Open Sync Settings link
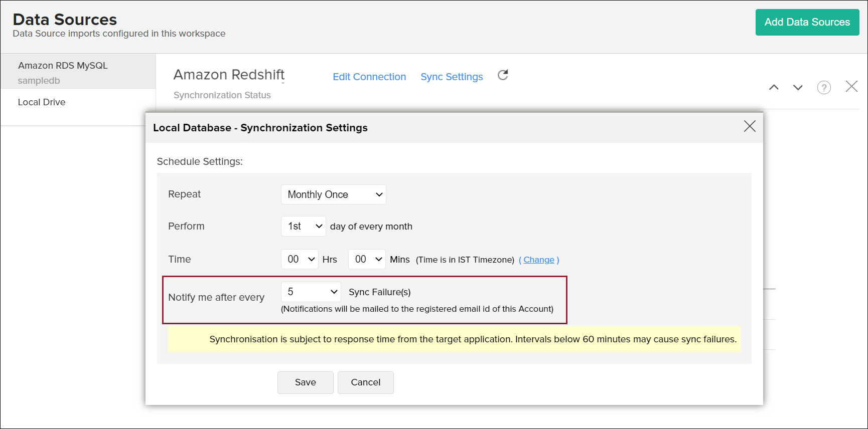This screenshot has width=868, height=429. [x=452, y=77]
